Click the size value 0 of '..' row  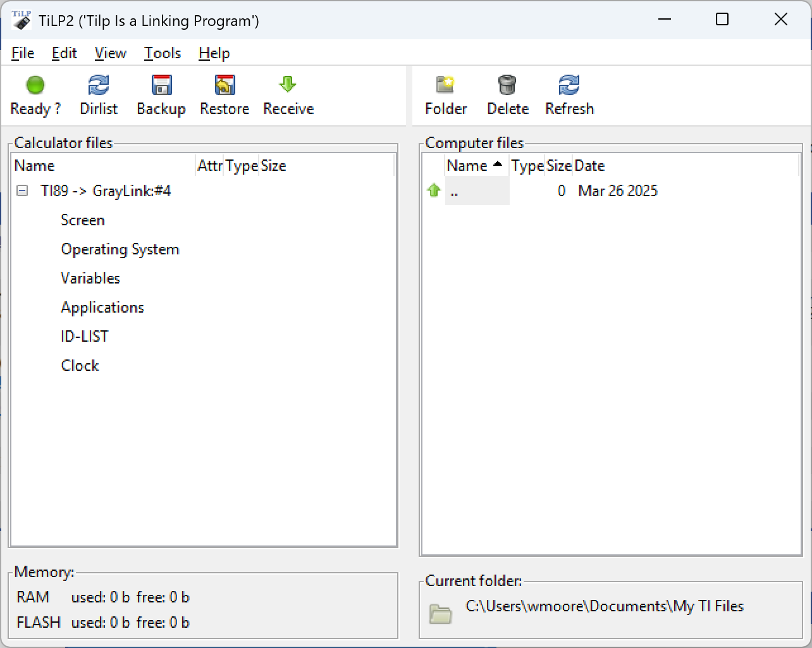[562, 190]
